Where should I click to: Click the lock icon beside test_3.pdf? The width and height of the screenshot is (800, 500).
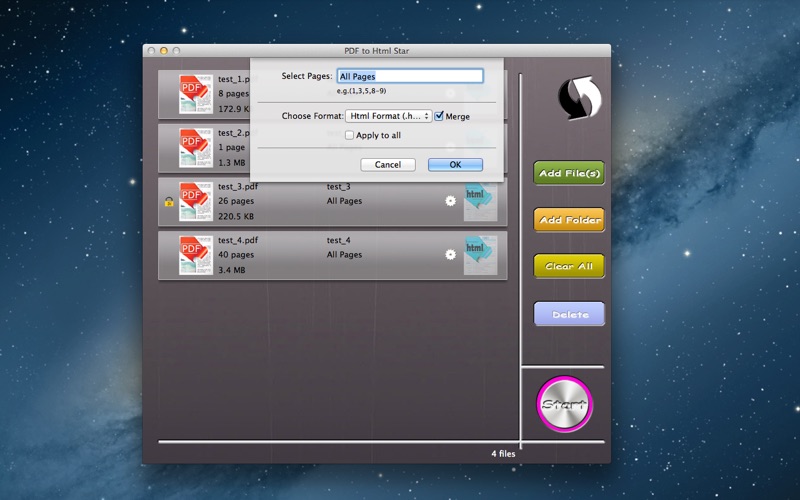(x=167, y=202)
